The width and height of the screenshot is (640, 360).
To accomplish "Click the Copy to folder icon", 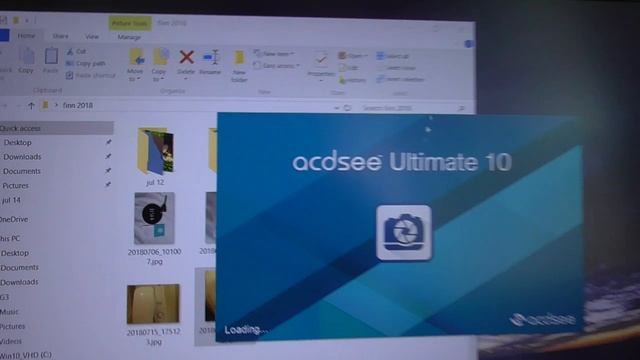I will (160, 56).
